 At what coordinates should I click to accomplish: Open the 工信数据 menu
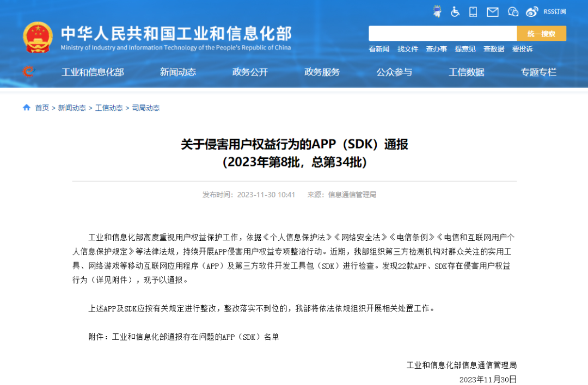(x=466, y=72)
